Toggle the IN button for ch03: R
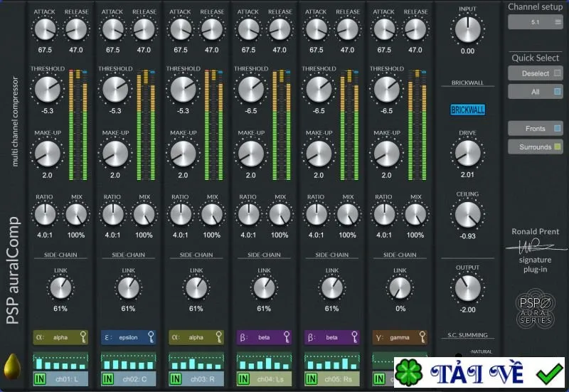This screenshot has width=569, height=392. [176, 379]
